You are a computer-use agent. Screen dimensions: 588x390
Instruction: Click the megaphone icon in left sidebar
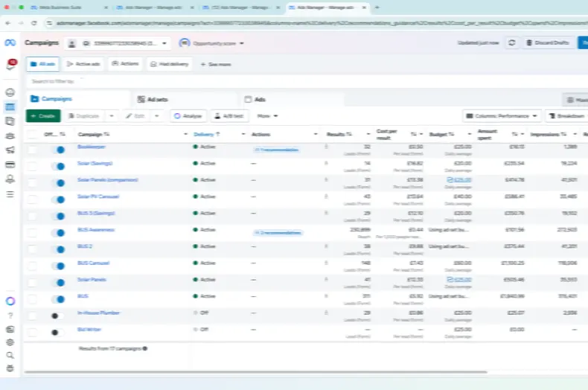[x=10, y=150]
